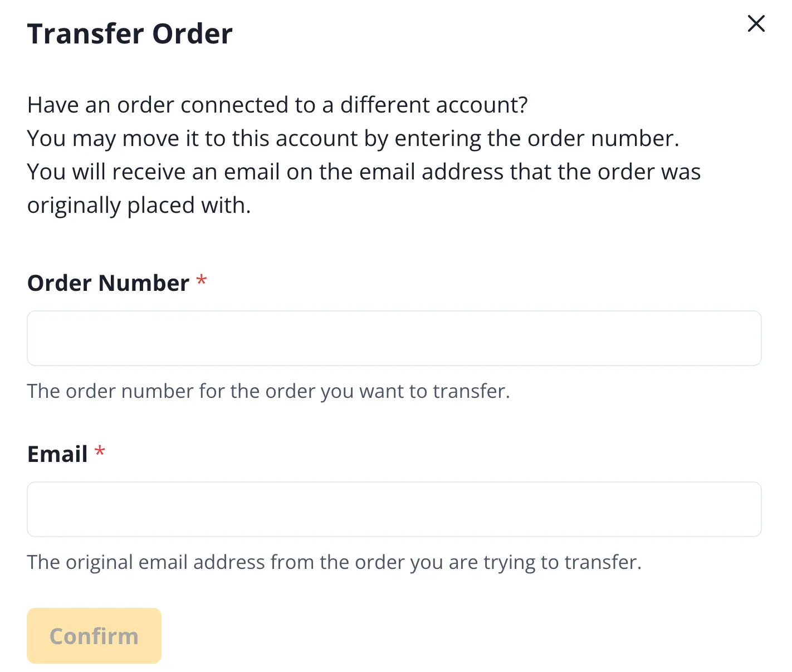
Task: Close the Transfer Order dialog
Action: point(756,23)
